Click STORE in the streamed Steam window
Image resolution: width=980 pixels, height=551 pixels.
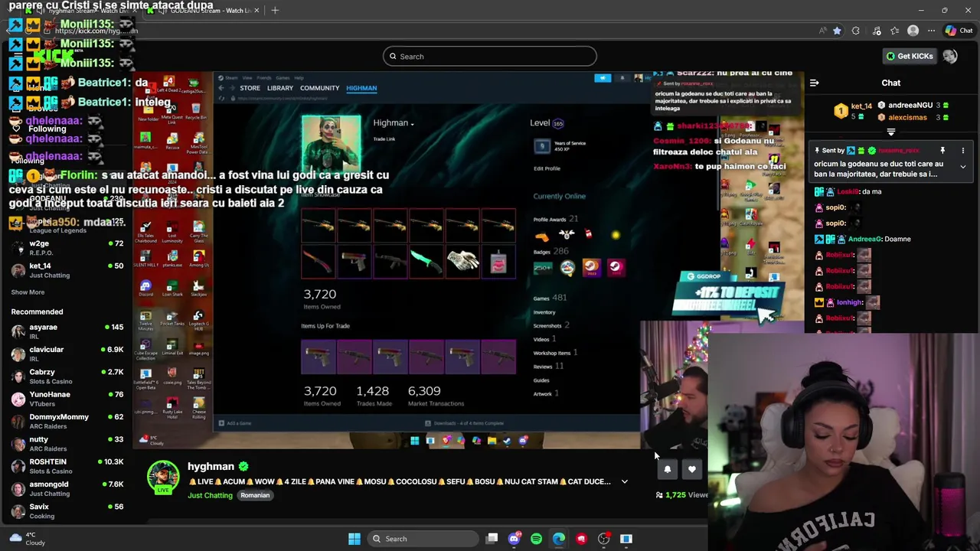(250, 88)
